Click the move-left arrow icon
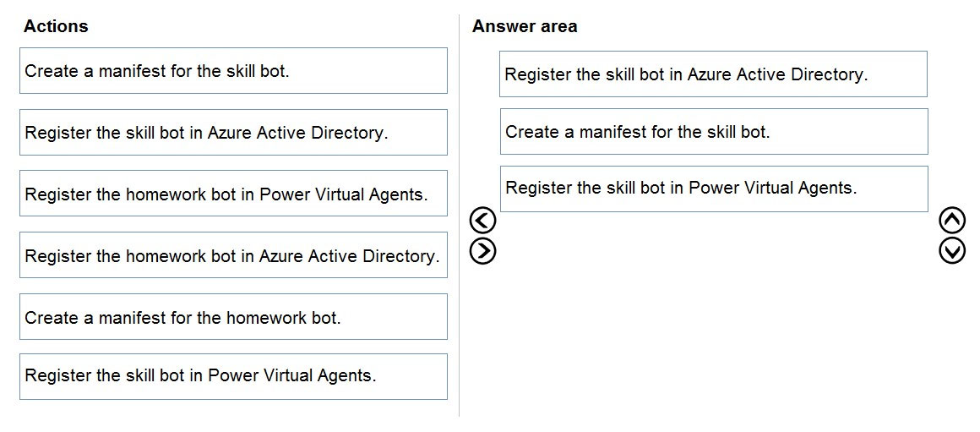The width and height of the screenshot is (980, 432). pos(482,221)
